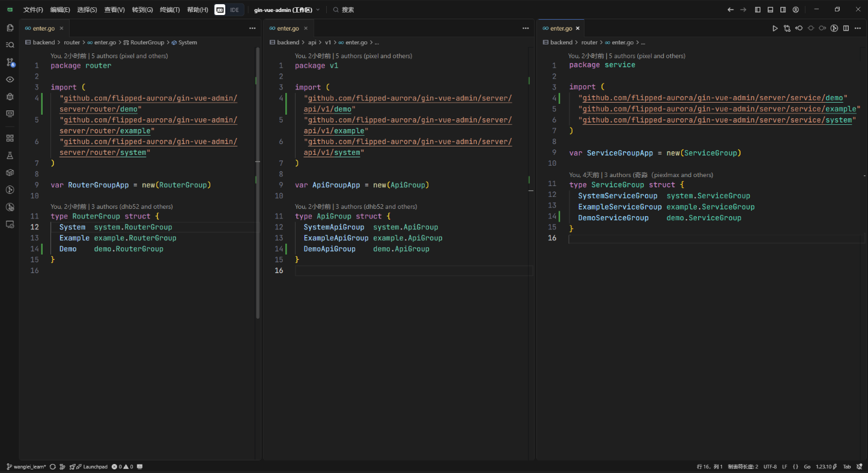
Task: Expand the v1 breadcrumb in middle editor
Action: (328, 43)
